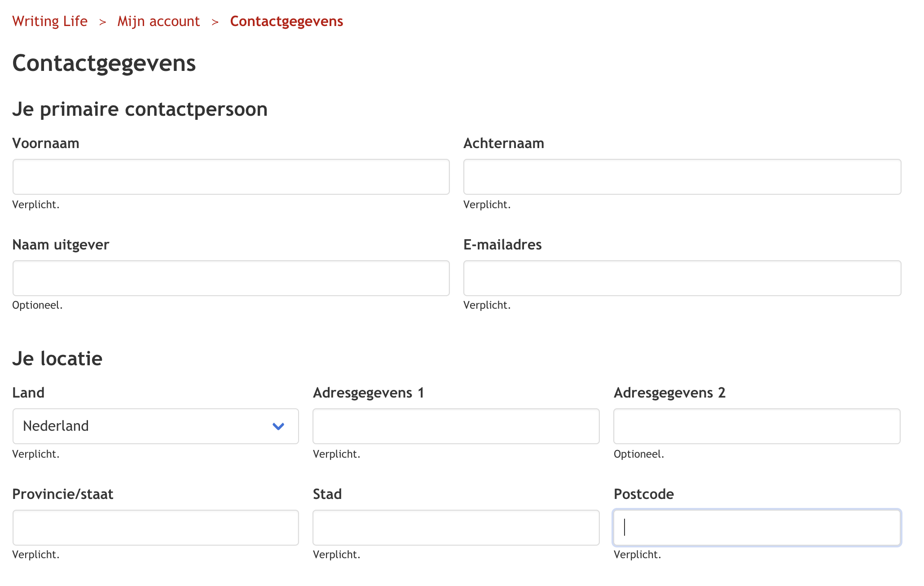Click the Verplicht label under Voornaam

(x=36, y=205)
